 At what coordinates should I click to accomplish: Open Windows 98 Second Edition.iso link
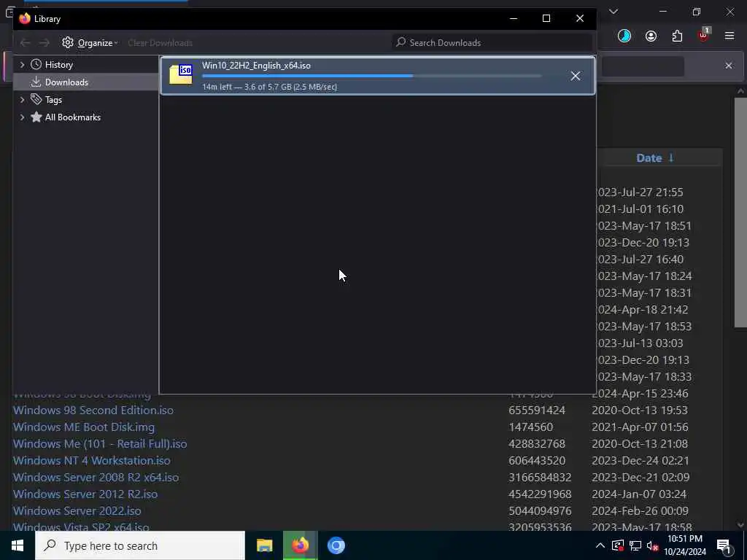(93, 410)
